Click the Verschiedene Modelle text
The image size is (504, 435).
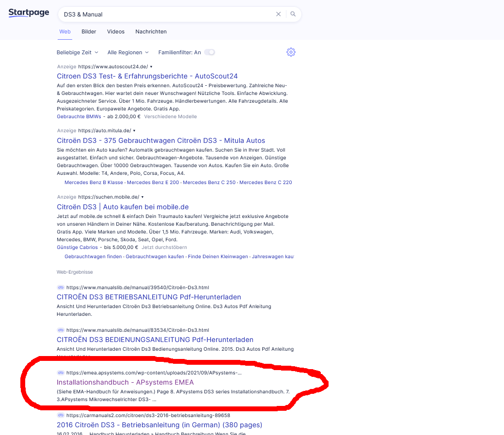(171, 117)
